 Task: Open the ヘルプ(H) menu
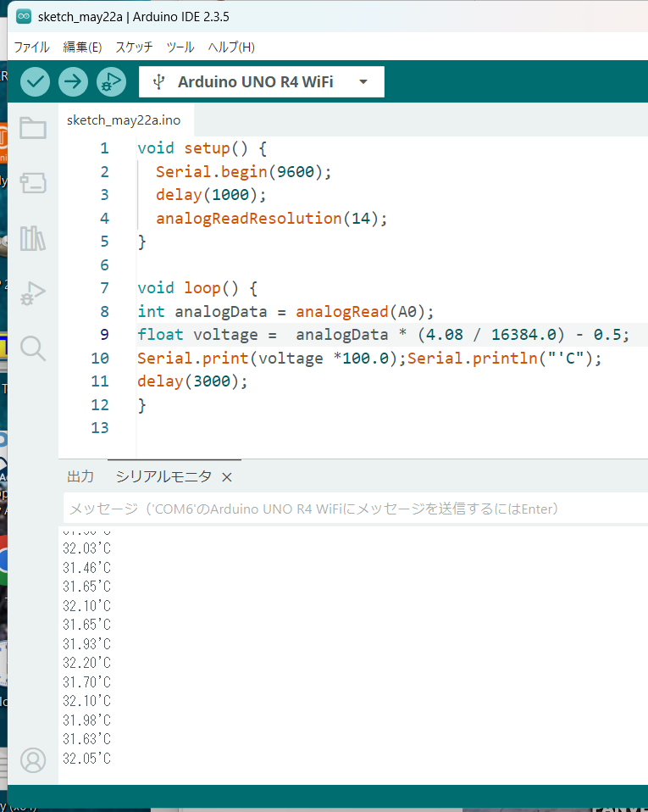point(231,47)
